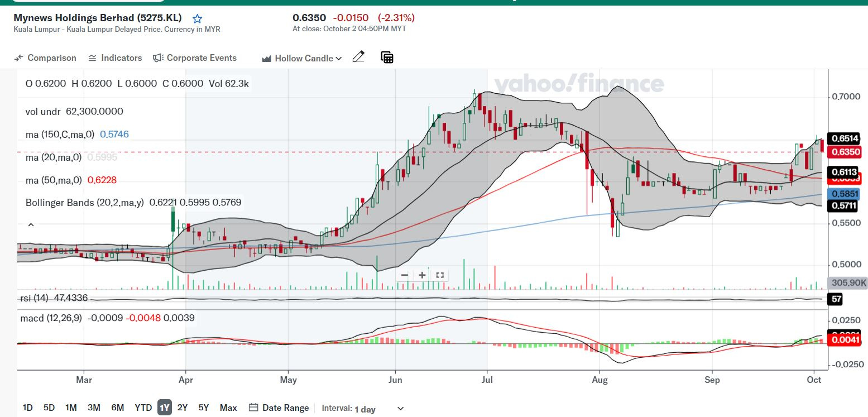Activate the pencil drawing tool
The height and width of the screenshot is (417, 868).
coord(359,57)
